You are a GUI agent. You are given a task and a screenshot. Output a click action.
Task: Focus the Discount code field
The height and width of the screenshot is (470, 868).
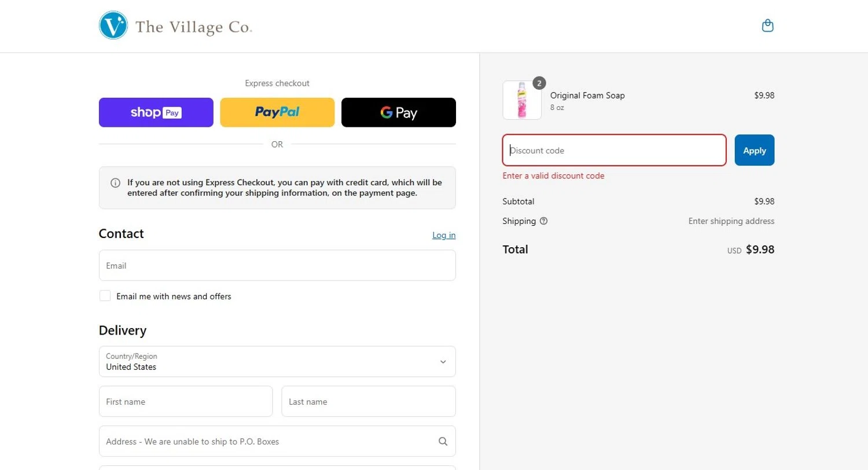coord(614,150)
